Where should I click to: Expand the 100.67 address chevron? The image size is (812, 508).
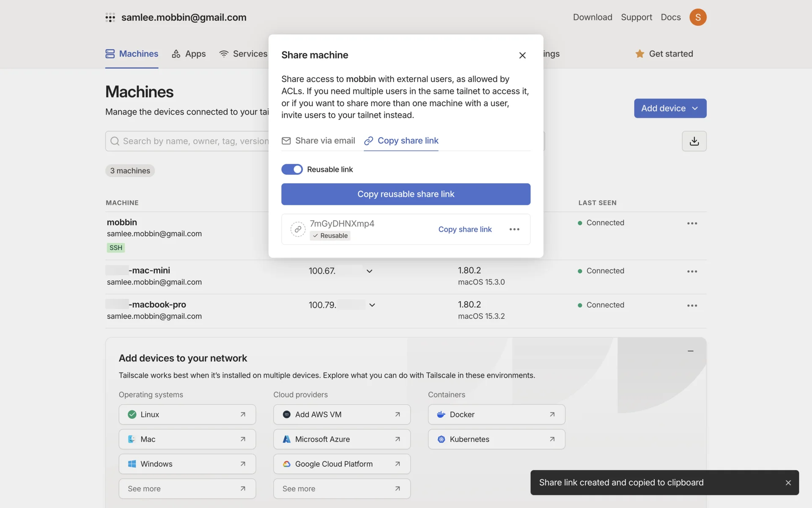click(369, 271)
